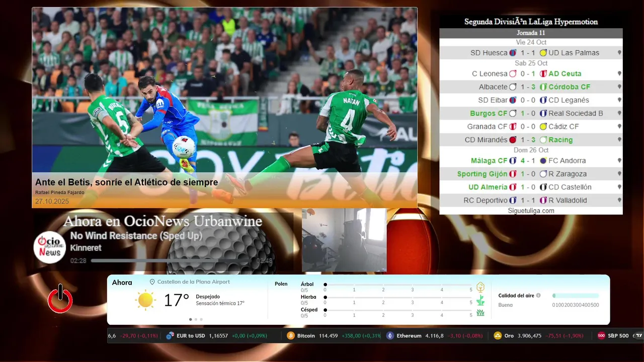The image size is (644, 362).
Task: Click the Hierba pollen level slider
Action: click(x=398, y=298)
